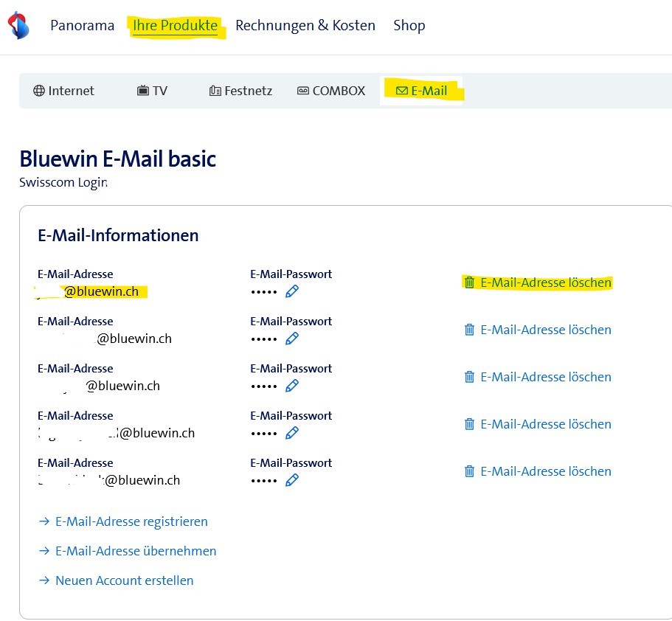Select the Festnetz tab
Viewport: 672px width, 621px height.
click(240, 91)
